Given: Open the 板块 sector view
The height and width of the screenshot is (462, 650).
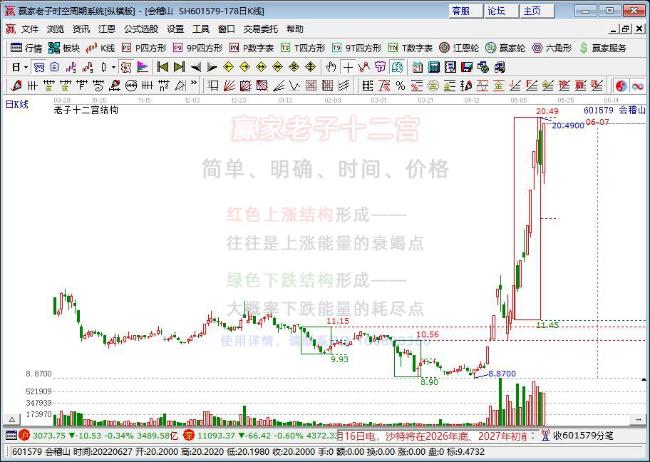Looking at the screenshot, I should [x=64, y=48].
